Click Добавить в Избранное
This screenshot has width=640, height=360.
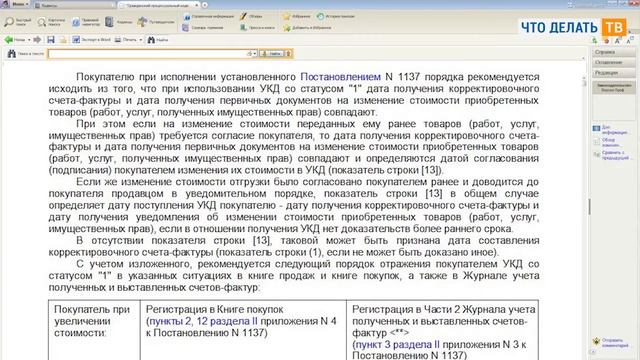coord(307,28)
